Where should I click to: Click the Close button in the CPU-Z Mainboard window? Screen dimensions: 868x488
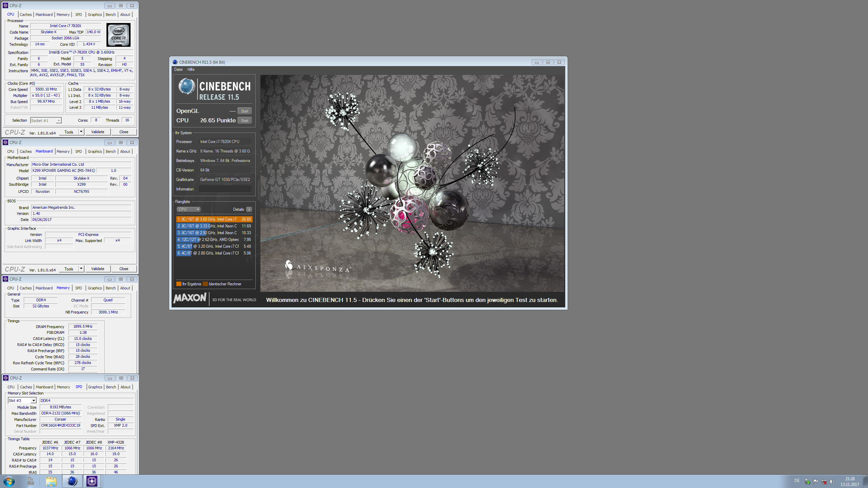click(124, 269)
